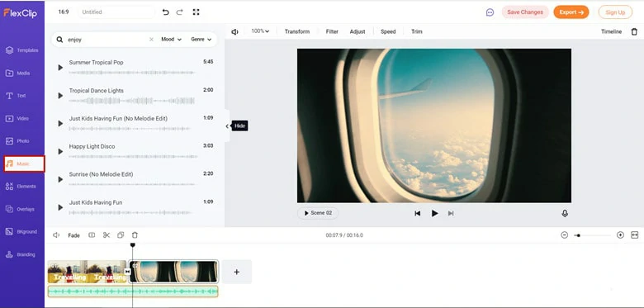Click the Export button
Image resolution: width=644 pixels, height=308 pixels.
[x=571, y=12]
